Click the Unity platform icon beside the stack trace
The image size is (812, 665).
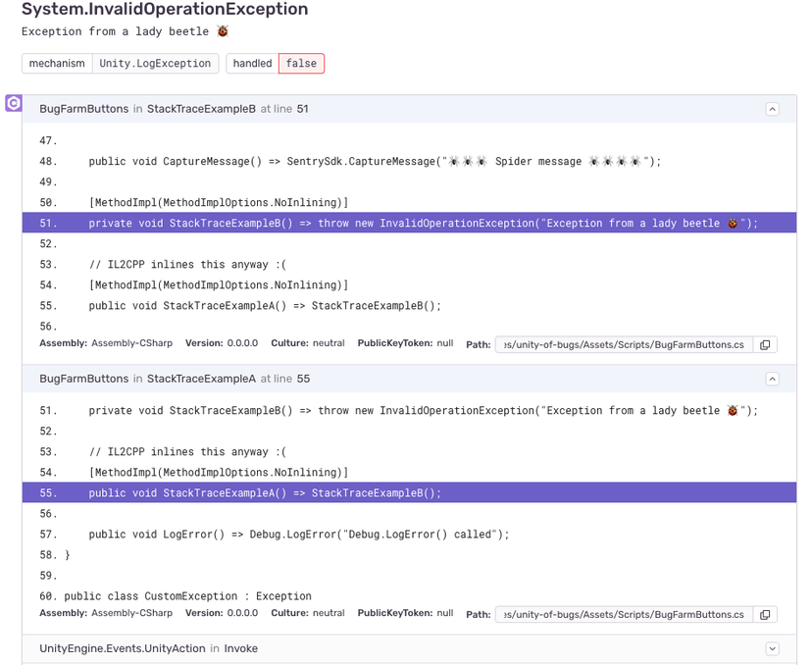(x=13, y=103)
